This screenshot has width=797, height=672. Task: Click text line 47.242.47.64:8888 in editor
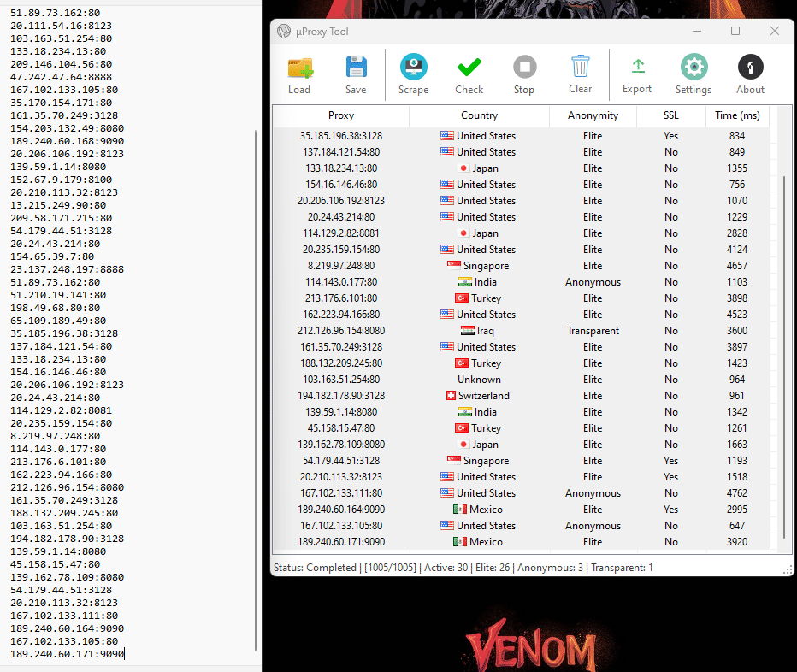[61, 77]
